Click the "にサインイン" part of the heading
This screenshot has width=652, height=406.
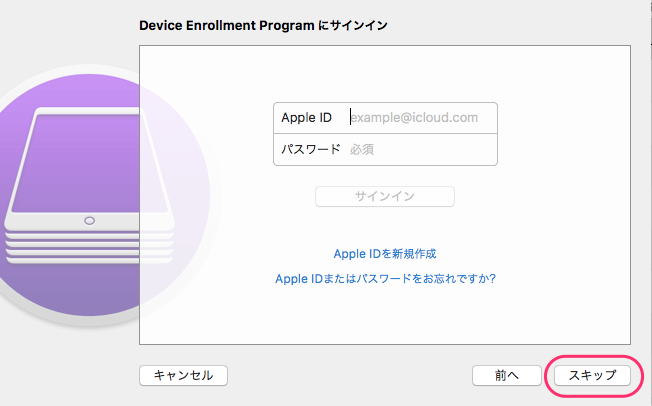[351, 25]
